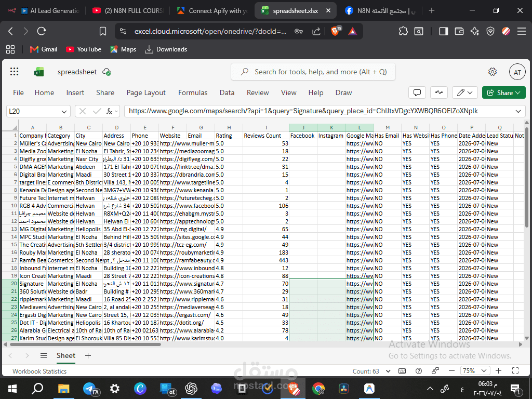Open the YouTube bookmark

click(x=84, y=49)
